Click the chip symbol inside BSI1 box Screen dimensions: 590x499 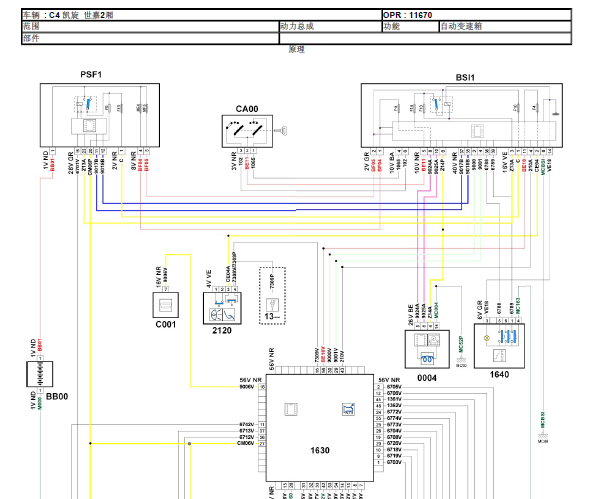pyautogui.click(x=477, y=131)
